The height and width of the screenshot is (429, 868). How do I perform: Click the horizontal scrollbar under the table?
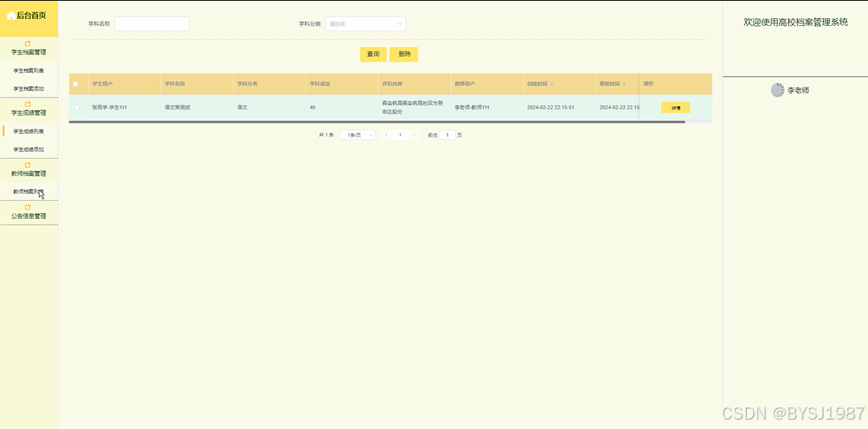377,121
